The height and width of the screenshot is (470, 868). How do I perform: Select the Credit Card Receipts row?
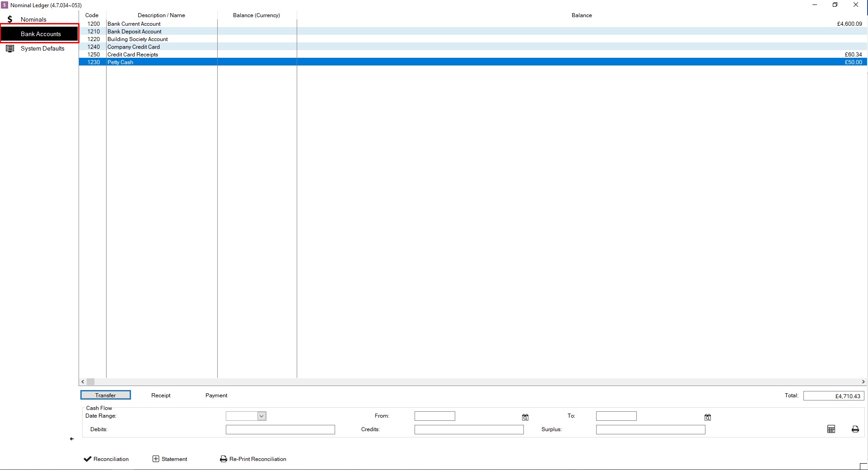pyautogui.click(x=472, y=54)
